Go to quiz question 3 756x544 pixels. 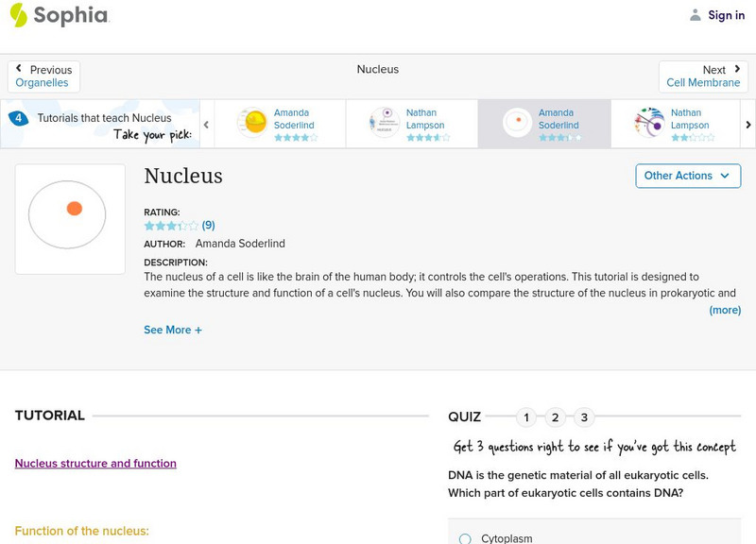[x=584, y=417]
